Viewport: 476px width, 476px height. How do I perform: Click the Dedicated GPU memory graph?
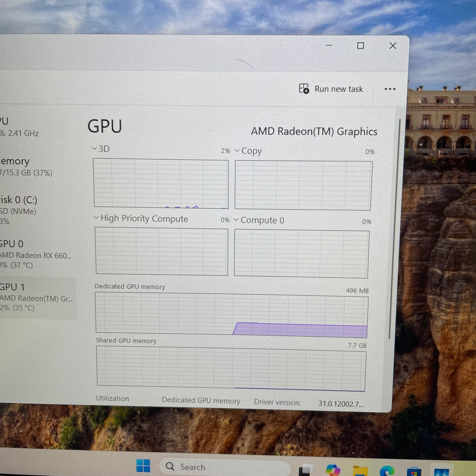coord(232,315)
